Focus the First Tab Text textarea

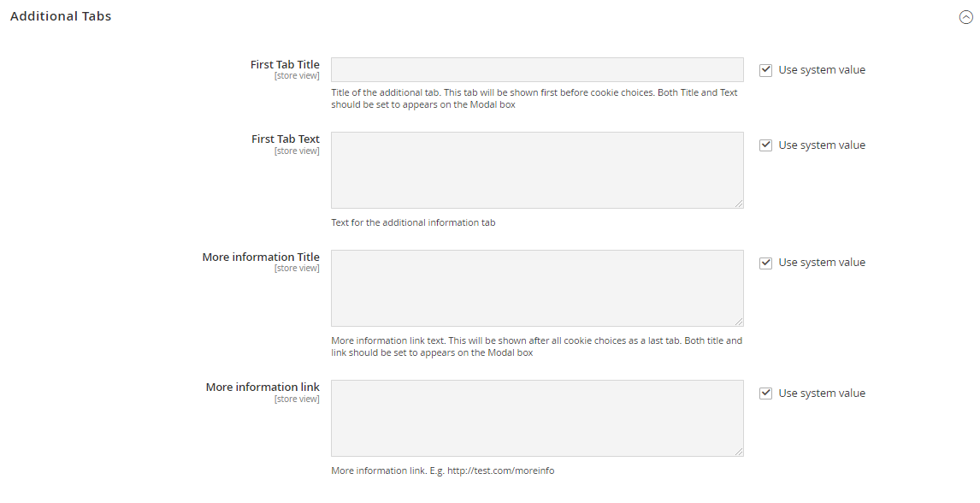537,169
